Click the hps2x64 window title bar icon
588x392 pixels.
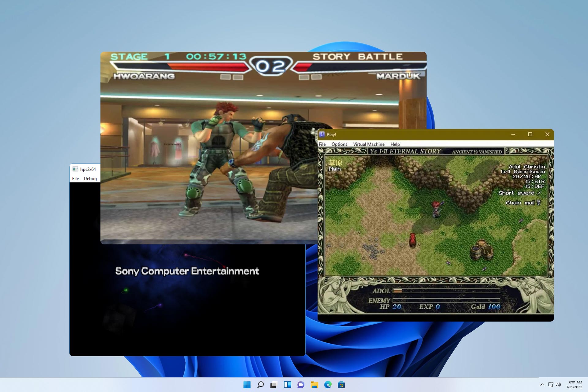pyautogui.click(x=75, y=169)
